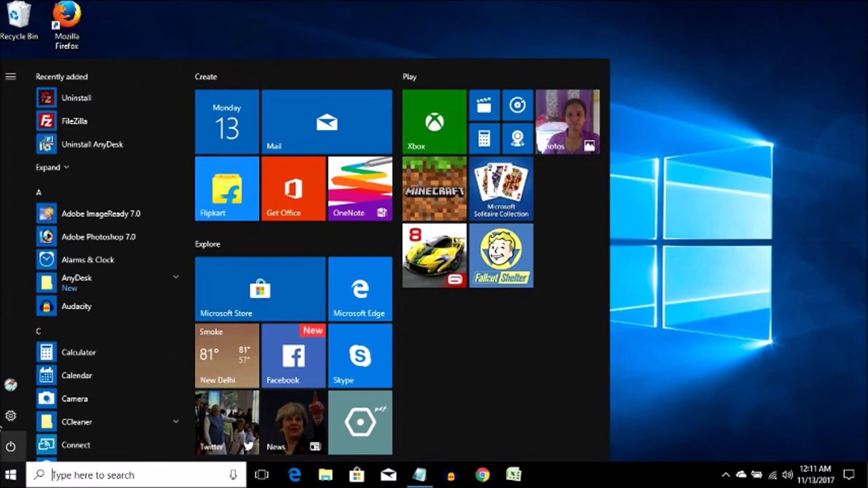Launch the Fallout Shelter tile
868x488 pixels.
(501, 256)
